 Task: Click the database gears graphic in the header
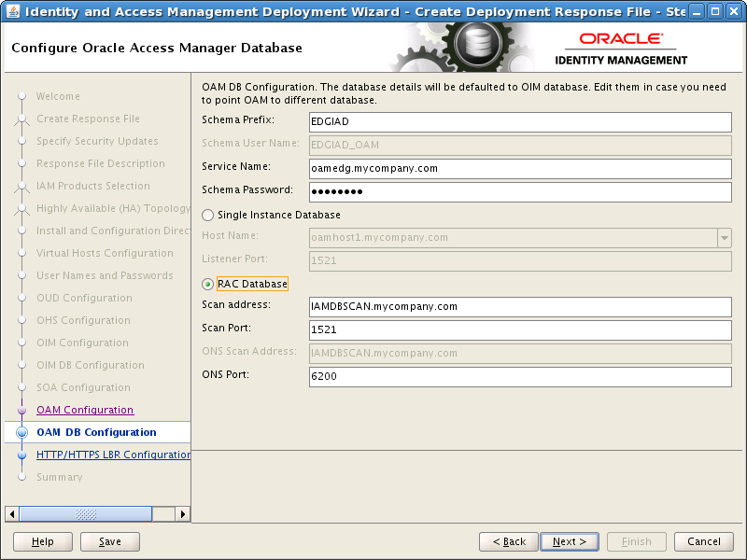(x=464, y=48)
